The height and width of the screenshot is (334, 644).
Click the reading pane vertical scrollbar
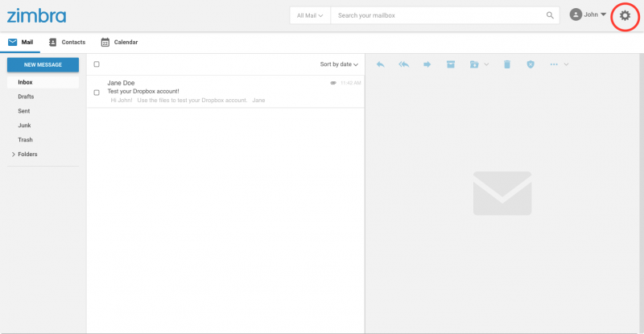click(x=641, y=193)
